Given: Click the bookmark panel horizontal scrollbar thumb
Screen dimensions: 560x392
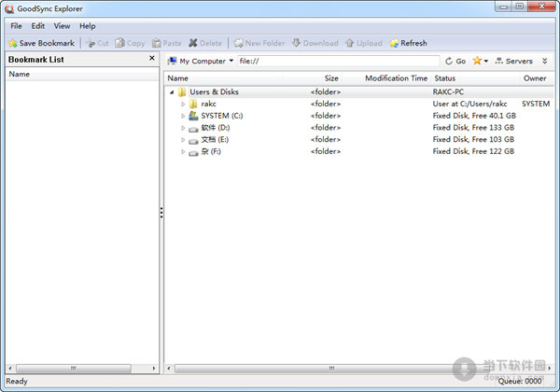Looking at the screenshot, I should [74, 368].
